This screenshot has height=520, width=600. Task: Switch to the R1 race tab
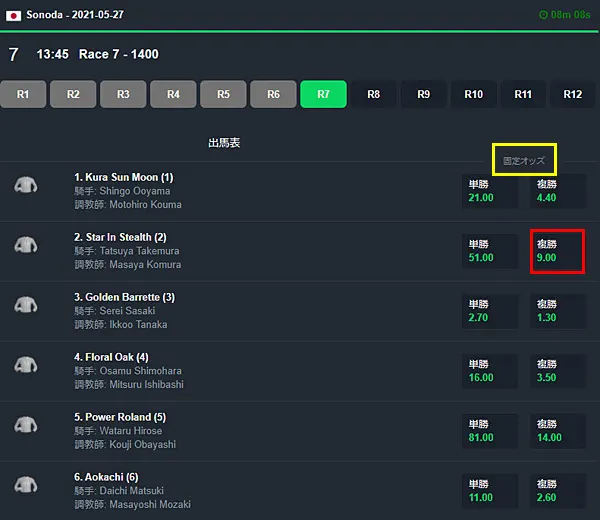pyautogui.click(x=23, y=94)
